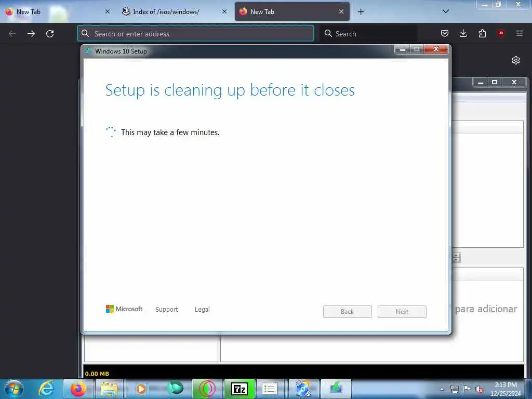Close the first New Tab tab
532x399 pixels.
108,11
